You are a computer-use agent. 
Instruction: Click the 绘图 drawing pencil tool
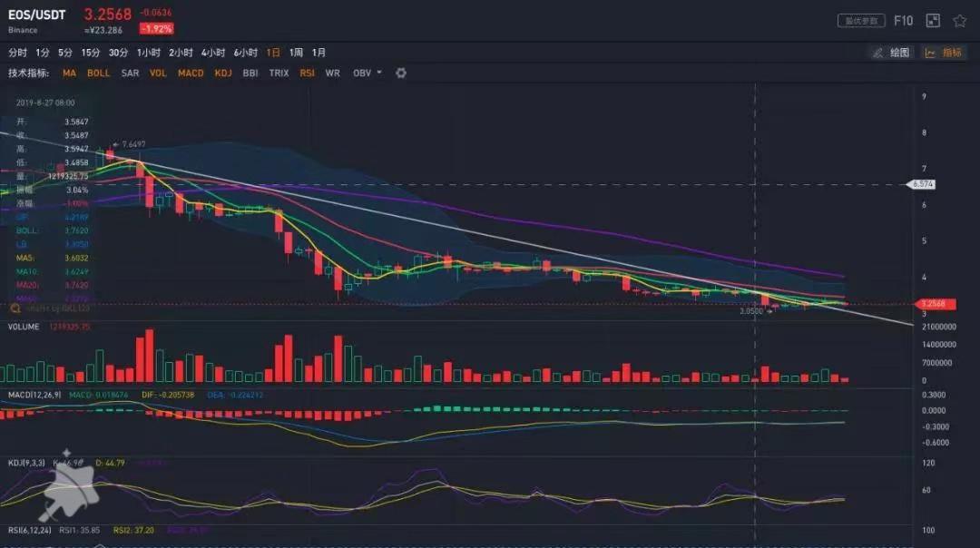click(889, 53)
